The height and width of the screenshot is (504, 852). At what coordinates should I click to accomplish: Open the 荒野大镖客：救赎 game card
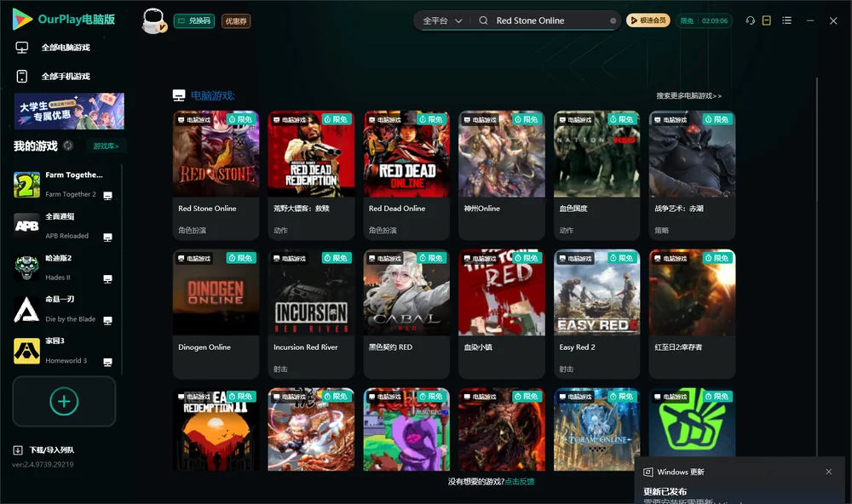coord(311,175)
